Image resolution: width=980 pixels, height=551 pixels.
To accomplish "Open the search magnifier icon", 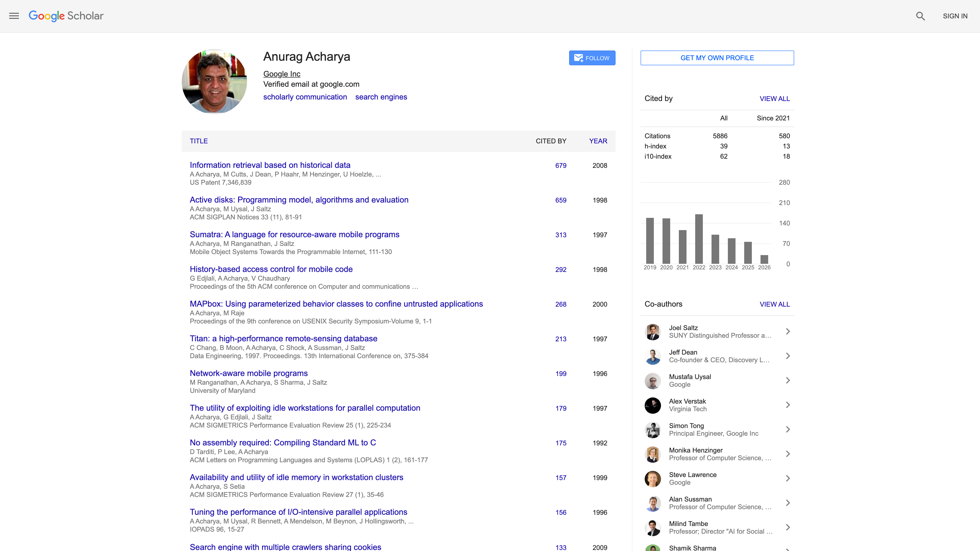I will click(920, 16).
